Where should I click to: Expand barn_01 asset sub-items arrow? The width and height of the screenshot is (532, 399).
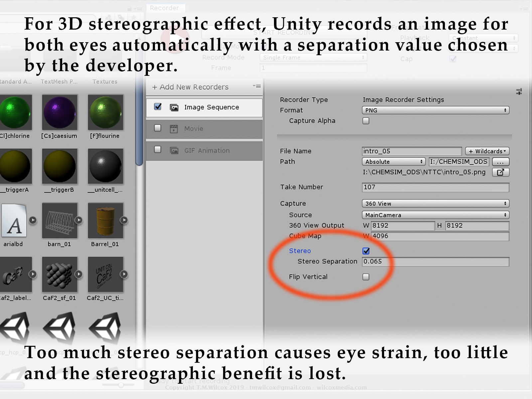coord(78,220)
